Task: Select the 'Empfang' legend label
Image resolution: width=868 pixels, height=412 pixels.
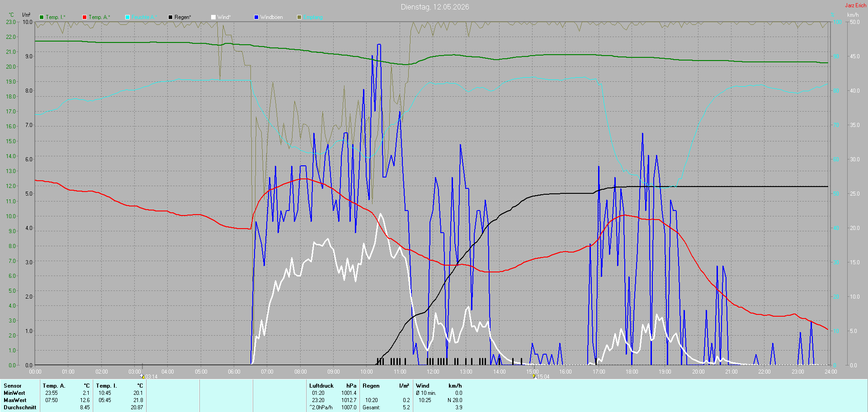Action: tap(313, 17)
